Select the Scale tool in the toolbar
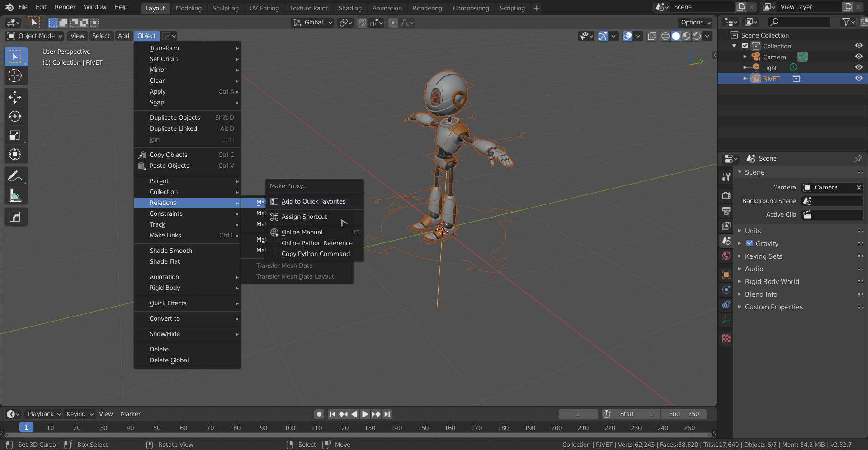 (15, 136)
